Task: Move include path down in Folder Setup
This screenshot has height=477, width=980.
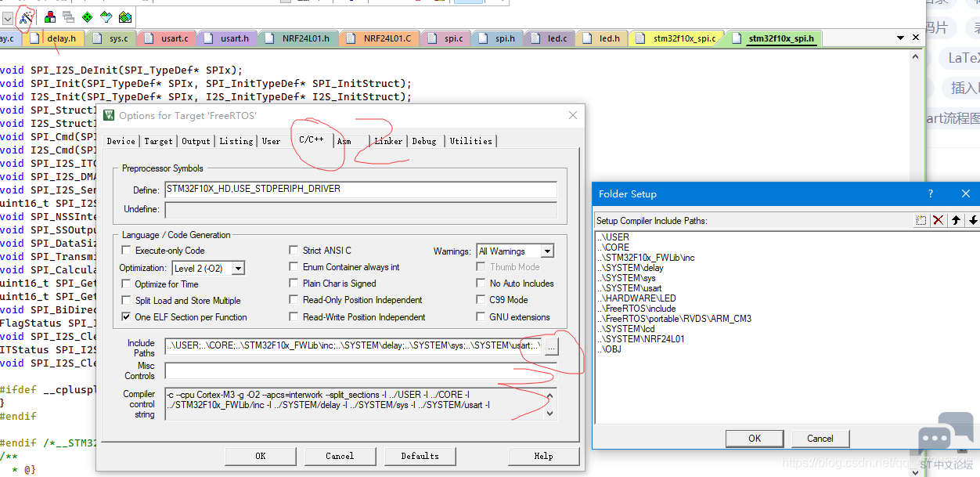Action: (973, 221)
